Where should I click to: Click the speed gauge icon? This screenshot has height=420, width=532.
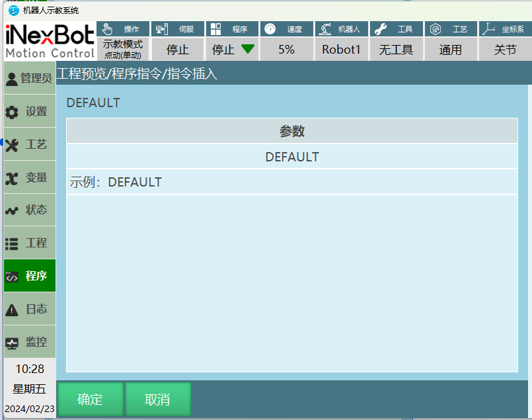point(270,29)
